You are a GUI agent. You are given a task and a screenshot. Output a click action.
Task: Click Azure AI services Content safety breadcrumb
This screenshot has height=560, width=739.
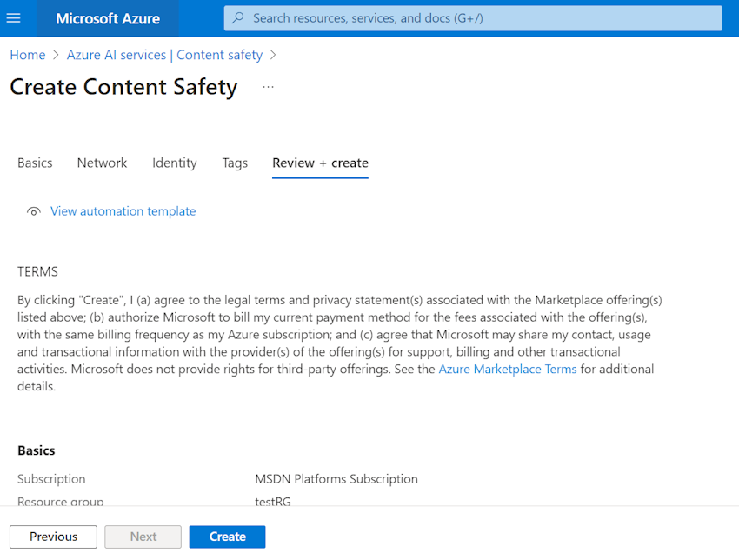click(164, 55)
